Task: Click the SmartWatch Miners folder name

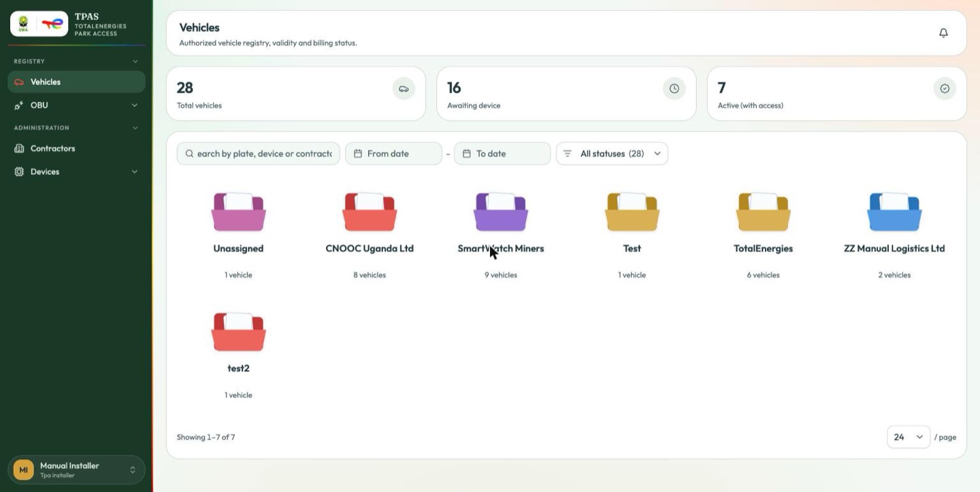Action: (x=501, y=248)
